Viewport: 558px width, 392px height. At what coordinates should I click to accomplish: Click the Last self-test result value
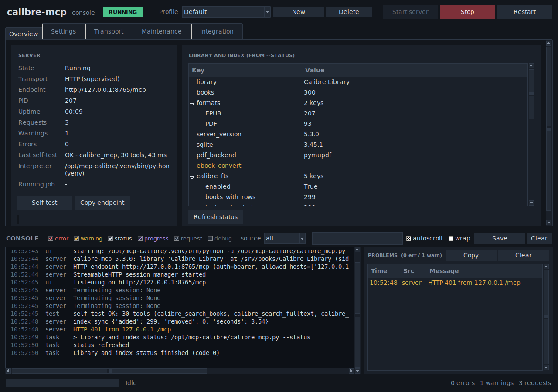click(x=116, y=155)
